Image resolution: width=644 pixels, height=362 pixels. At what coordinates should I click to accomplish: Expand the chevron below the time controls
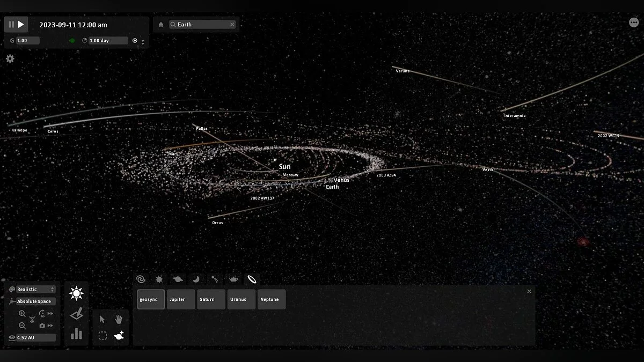tap(143, 43)
